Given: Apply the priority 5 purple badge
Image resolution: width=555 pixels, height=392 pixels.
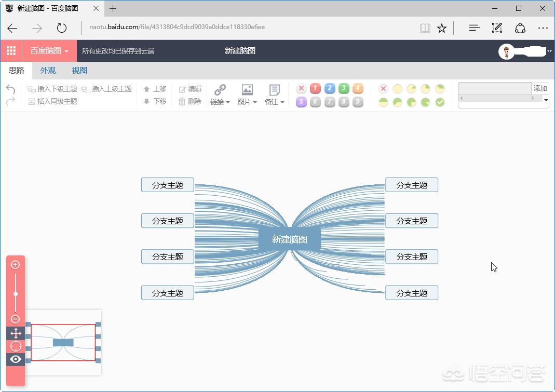Looking at the screenshot, I should 301,102.
